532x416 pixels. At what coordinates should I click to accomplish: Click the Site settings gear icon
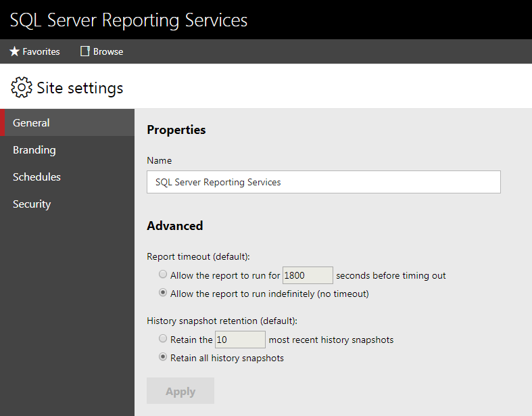(x=22, y=88)
